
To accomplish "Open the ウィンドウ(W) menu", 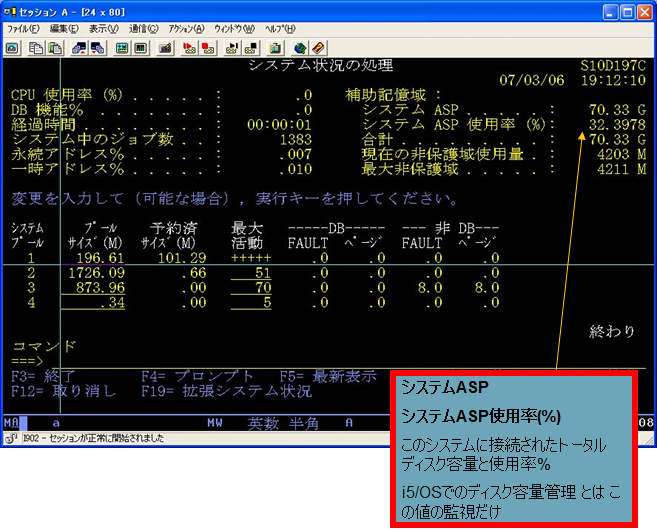I will 234,29.
